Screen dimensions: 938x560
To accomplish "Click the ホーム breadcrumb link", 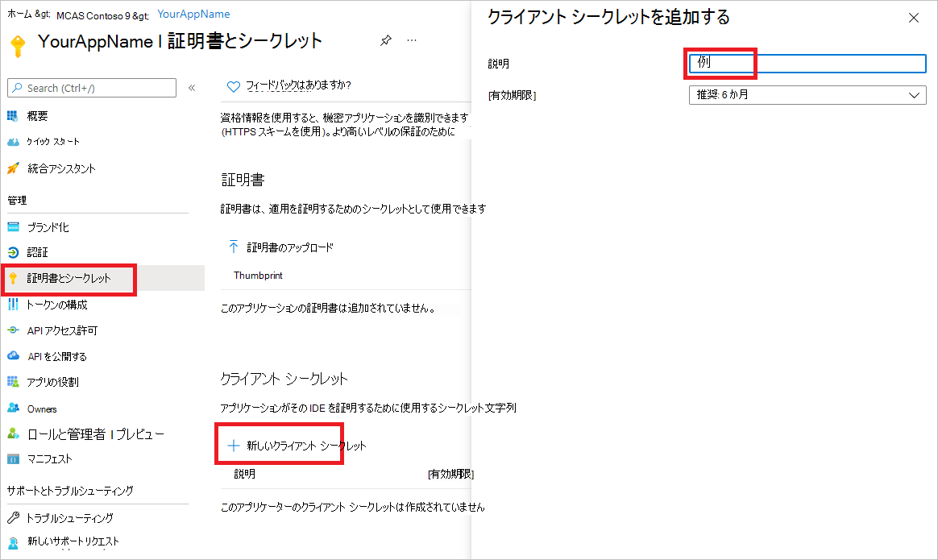I will [x=19, y=14].
